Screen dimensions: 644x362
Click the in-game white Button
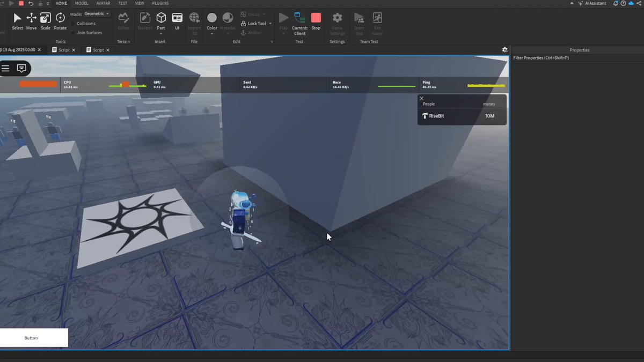pos(34,338)
